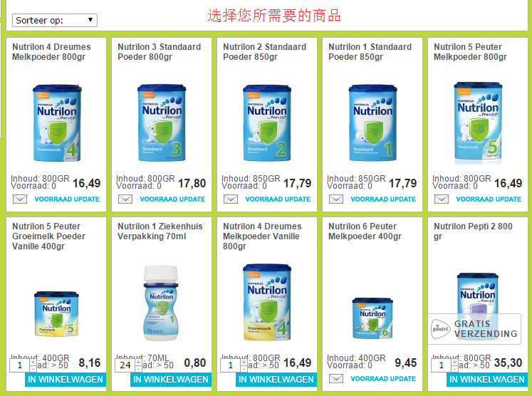The height and width of the screenshot is (396, 532).
Task: Click the PostNL gratis verzending badge
Action: point(474,329)
